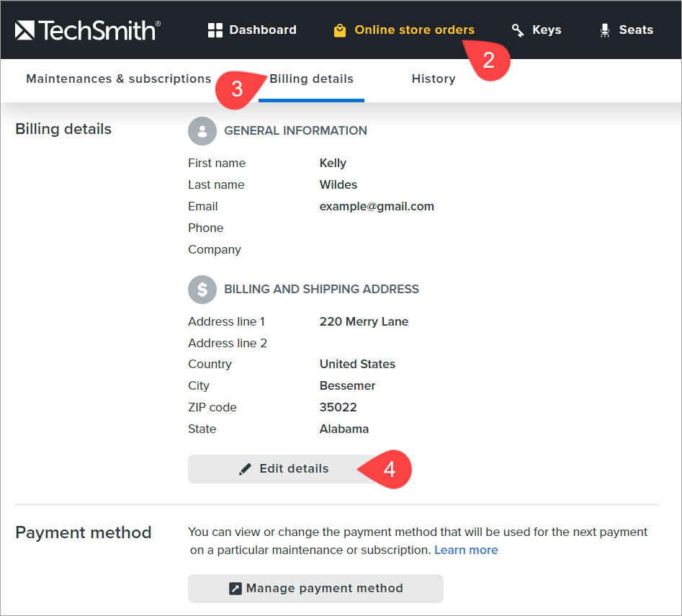Click the Manage payment method button
This screenshot has height=616, width=682.
click(x=315, y=589)
